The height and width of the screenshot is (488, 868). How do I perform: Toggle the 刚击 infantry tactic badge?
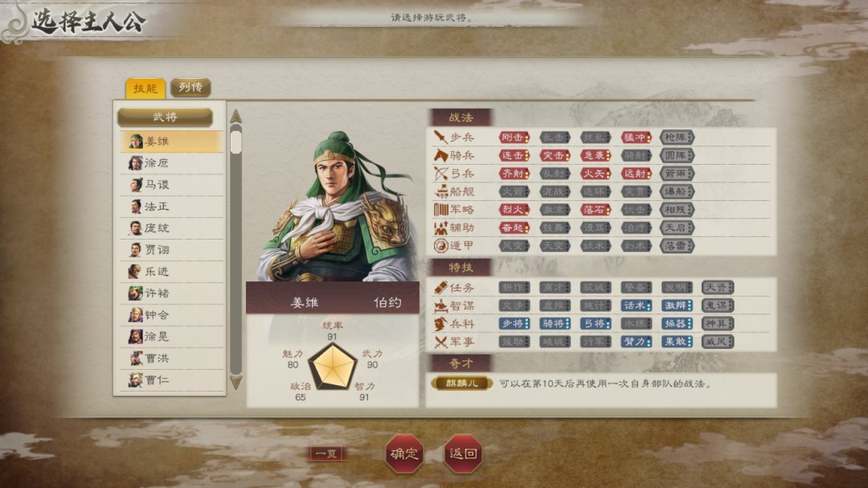(514, 137)
